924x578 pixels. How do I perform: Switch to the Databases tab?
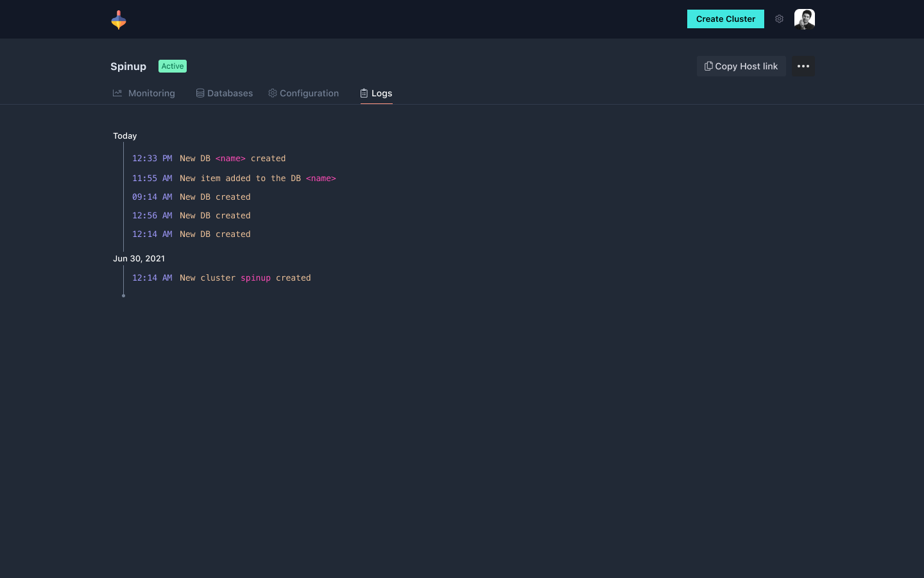coord(230,93)
